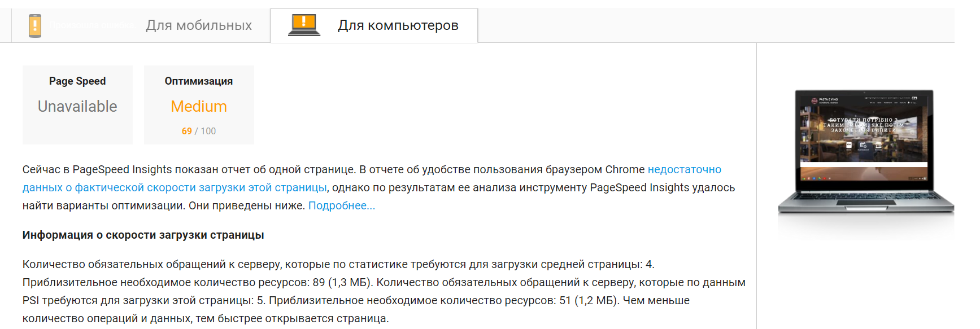The height and width of the screenshot is (329, 980).
Task: Follow the "Подробнее..." link
Action: [341, 205]
